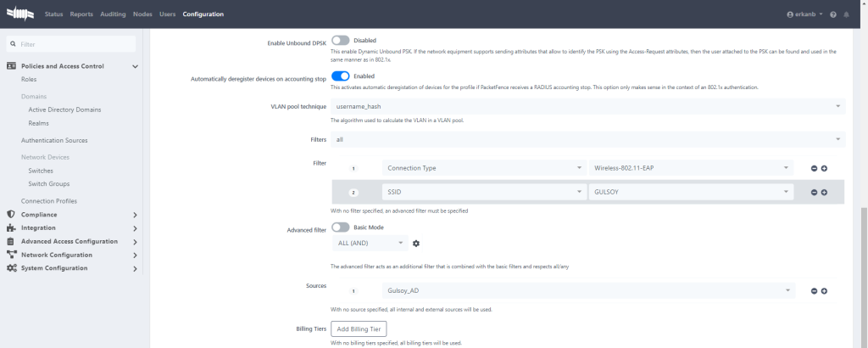
Task: Open the VLAN pool technique dropdown
Action: (x=587, y=106)
